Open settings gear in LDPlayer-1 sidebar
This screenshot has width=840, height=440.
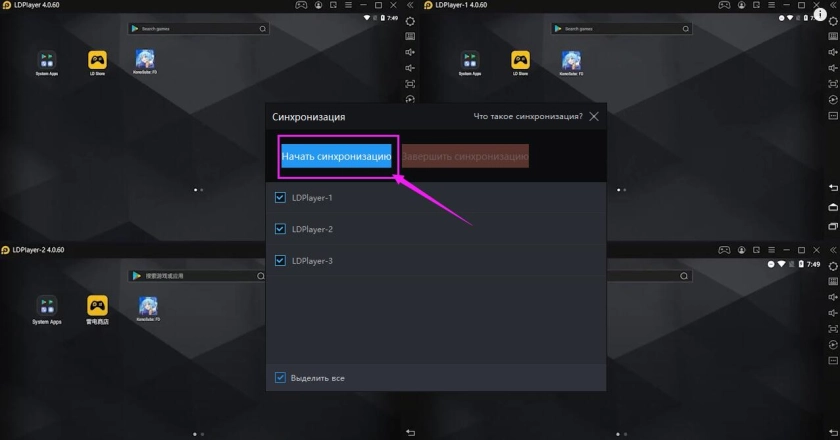pyautogui.click(x=832, y=20)
